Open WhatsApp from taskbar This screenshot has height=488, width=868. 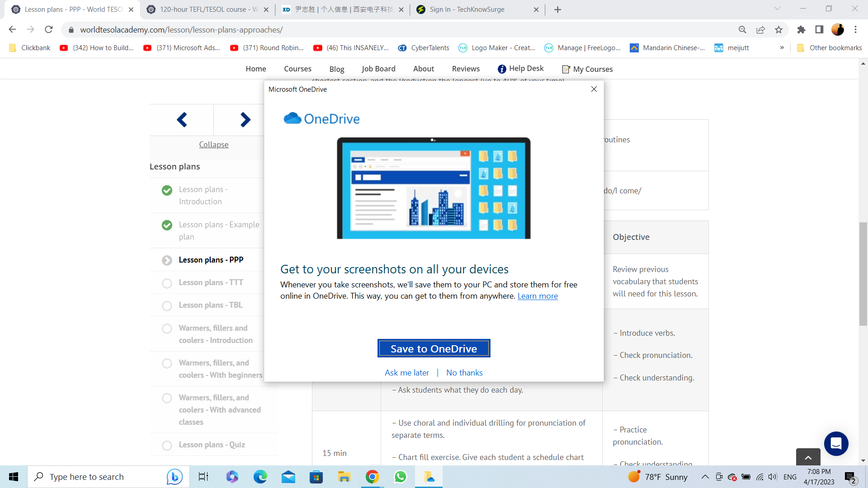click(400, 477)
